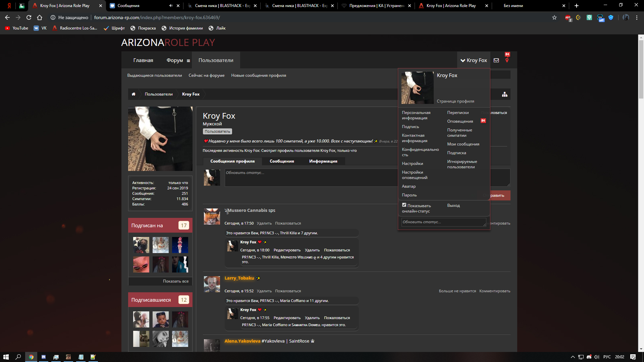Switch to the Информация tab
The width and height of the screenshot is (644, 362).
pyautogui.click(x=323, y=161)
